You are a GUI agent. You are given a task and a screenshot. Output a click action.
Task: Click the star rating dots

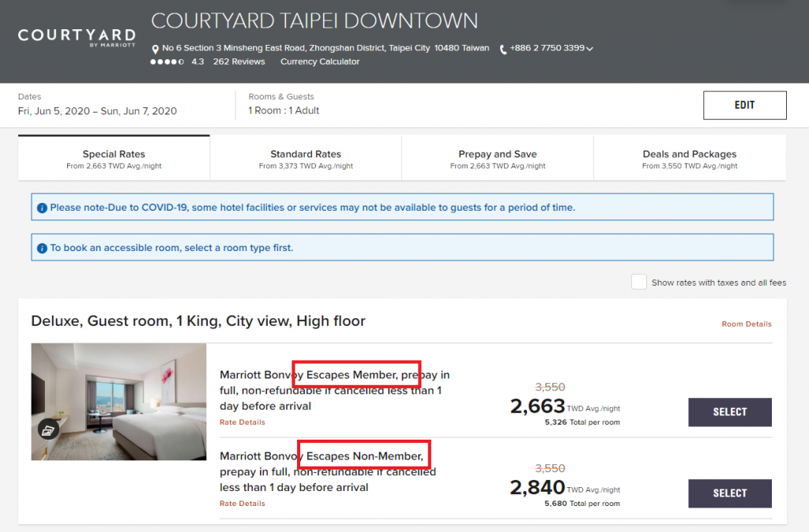point(167,62)
